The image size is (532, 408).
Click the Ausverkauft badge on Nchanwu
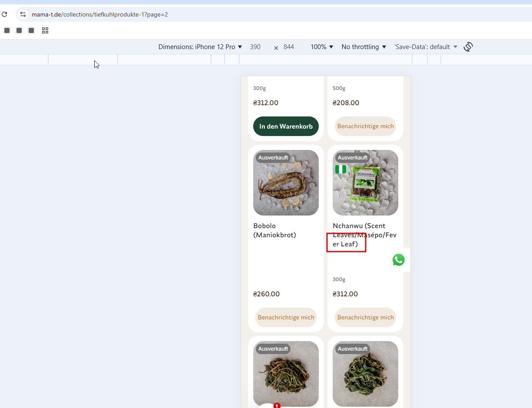[353, 158]
